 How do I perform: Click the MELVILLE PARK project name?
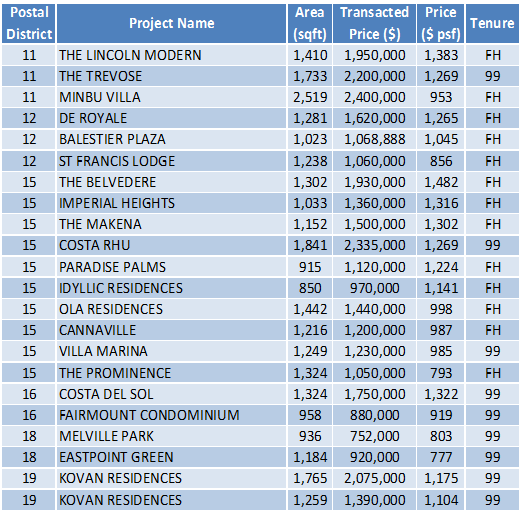tap(106, 436)
